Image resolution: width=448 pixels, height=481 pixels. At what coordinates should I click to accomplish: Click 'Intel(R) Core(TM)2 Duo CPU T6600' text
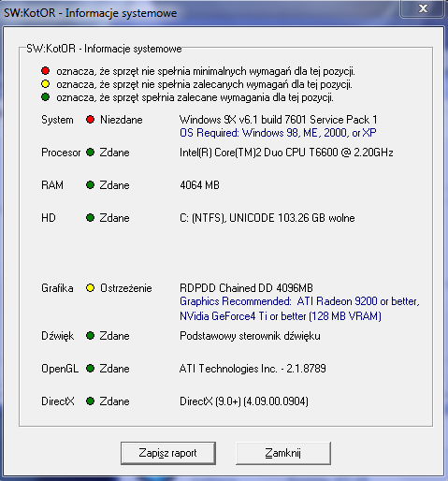point(259,153)
